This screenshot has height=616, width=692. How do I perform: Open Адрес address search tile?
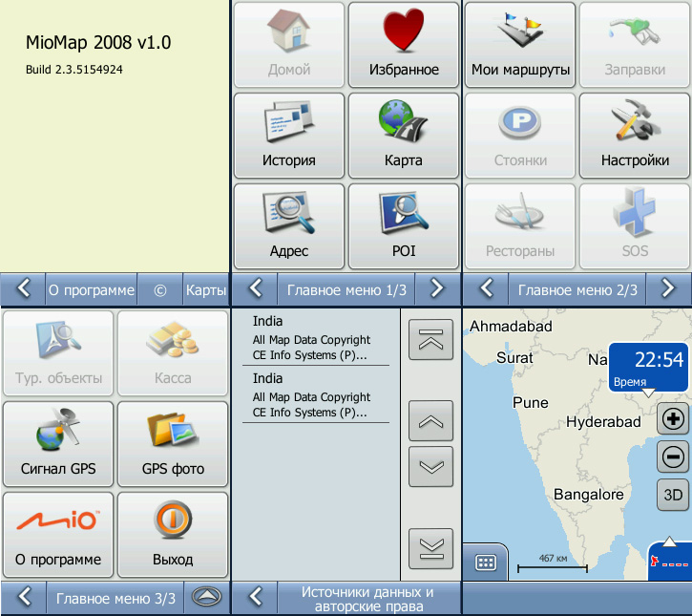(x=288, y=226)
